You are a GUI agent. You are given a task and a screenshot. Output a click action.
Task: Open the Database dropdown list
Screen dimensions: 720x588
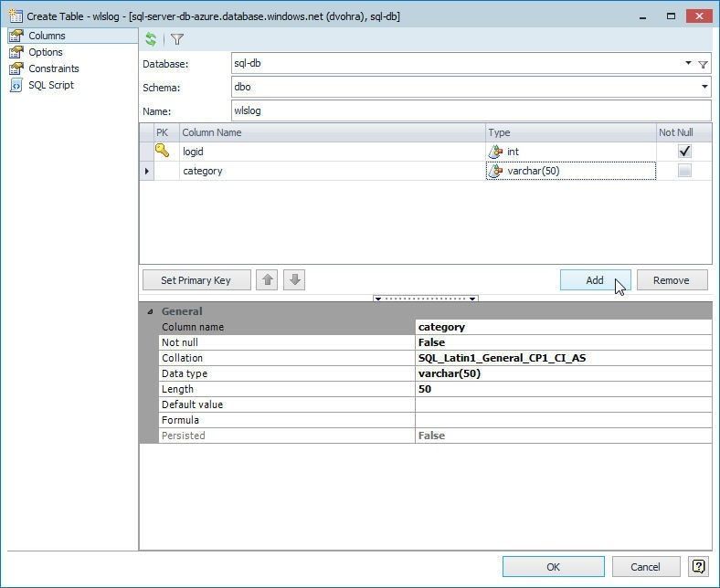click(688, 63)
